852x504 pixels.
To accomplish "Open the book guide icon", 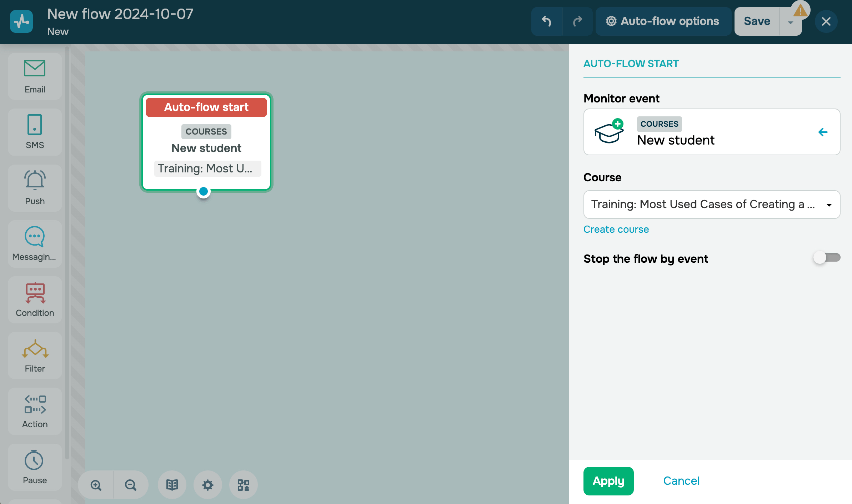I will 172,485.
